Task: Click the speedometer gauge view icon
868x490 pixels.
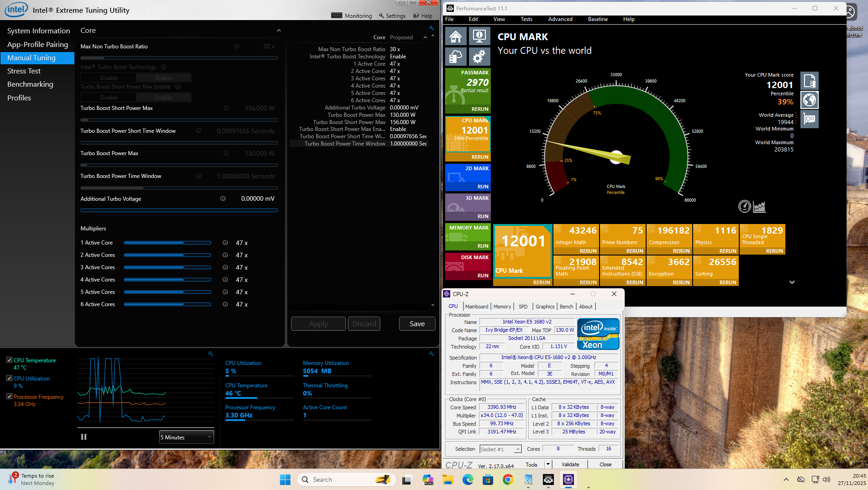Action: pos(744,207)
